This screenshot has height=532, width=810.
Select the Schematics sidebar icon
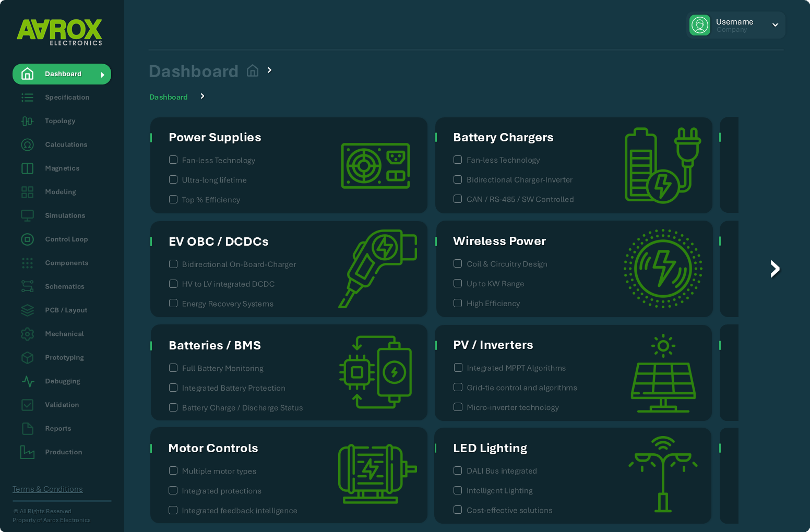tap(27, 286)
